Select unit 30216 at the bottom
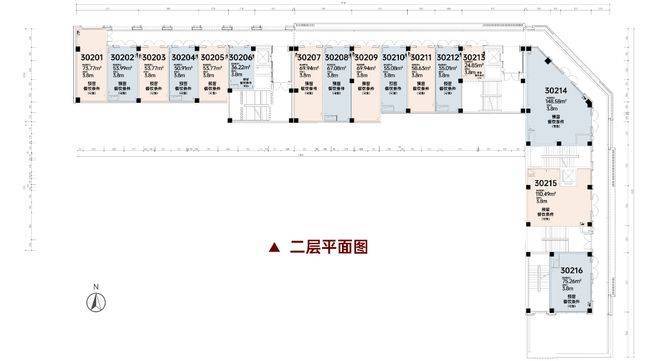Viewport: 660px width, 361px height. pos(571,282)
